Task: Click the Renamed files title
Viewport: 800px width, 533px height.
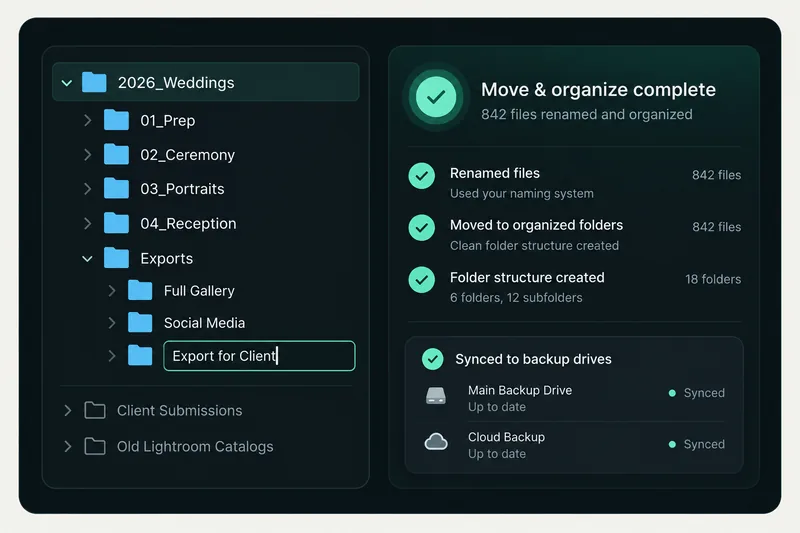Action: [x=494, y=173]
